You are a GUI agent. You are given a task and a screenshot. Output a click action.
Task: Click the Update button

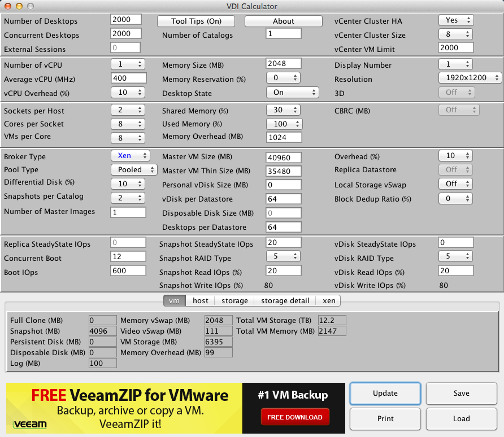[x=385, y=394]
